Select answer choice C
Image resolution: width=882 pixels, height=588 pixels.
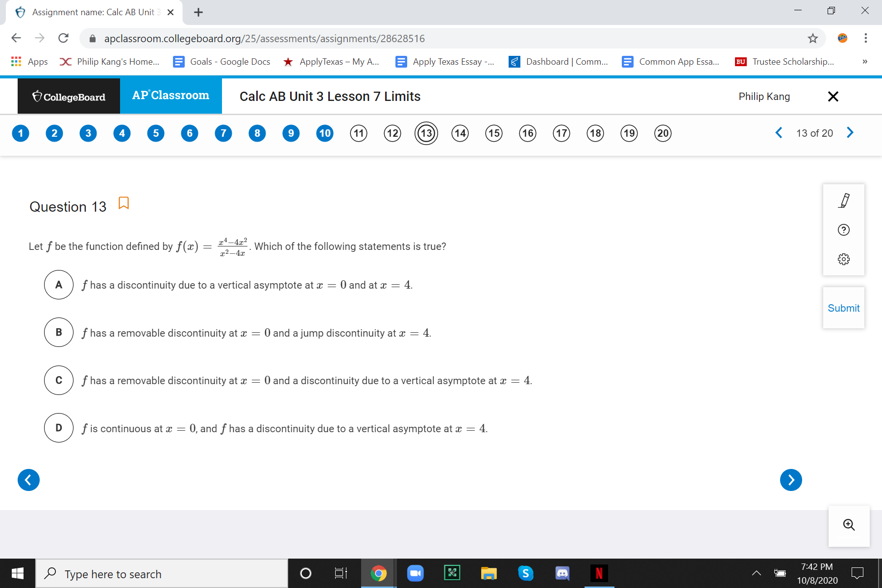pyautogui.click(x=58, y=380)
